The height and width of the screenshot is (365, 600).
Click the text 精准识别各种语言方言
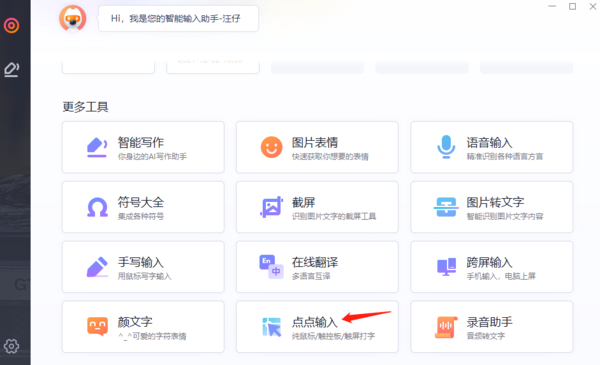point(504,156)
